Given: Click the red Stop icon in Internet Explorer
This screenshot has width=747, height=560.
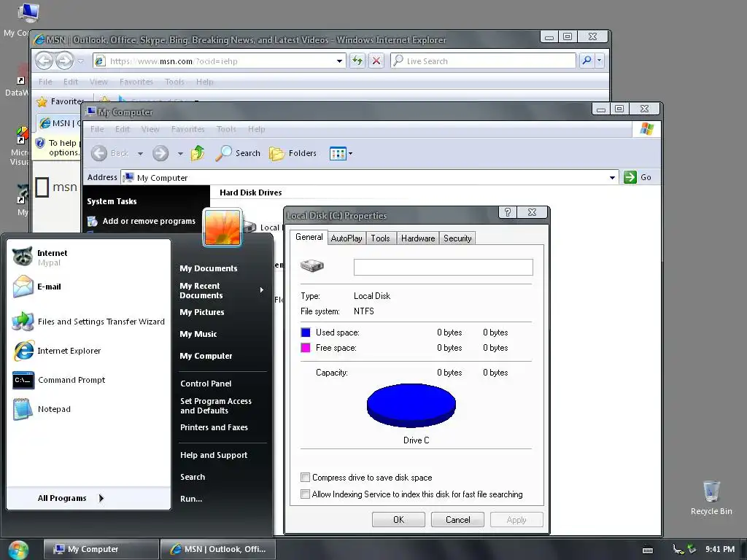Looking at the screenshot, I should [376, 61].
